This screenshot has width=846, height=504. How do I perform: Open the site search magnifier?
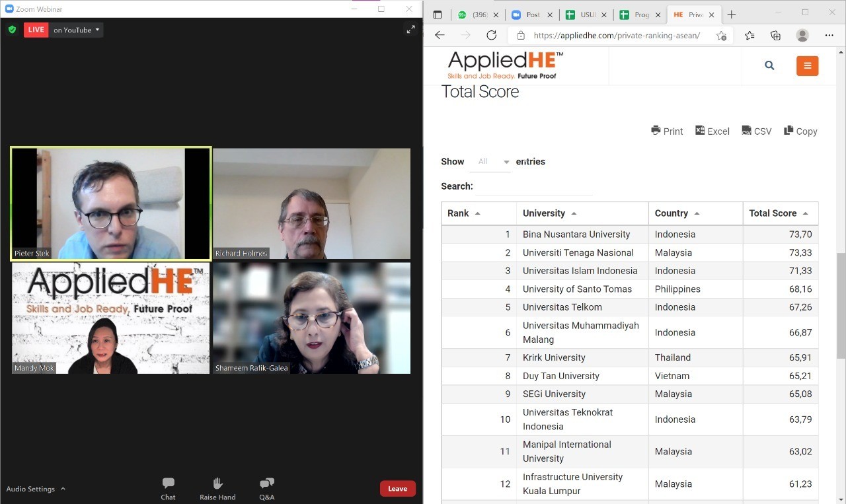[769, 65]
